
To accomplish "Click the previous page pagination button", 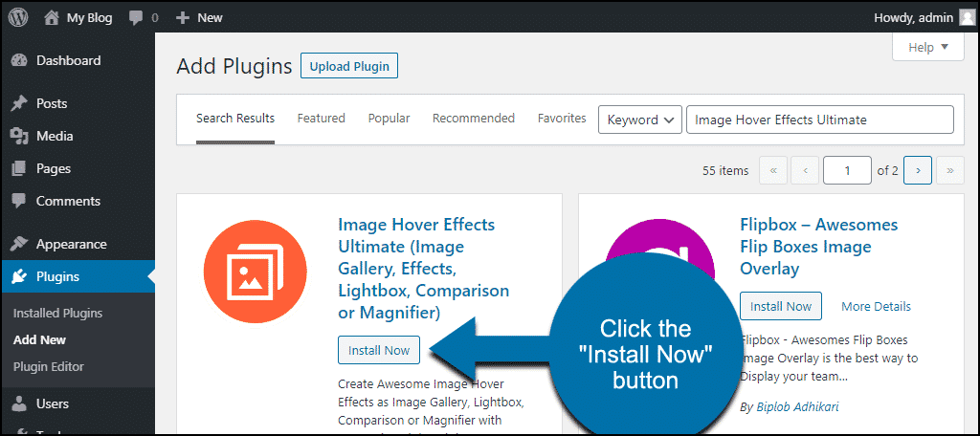I will point(806,170).
